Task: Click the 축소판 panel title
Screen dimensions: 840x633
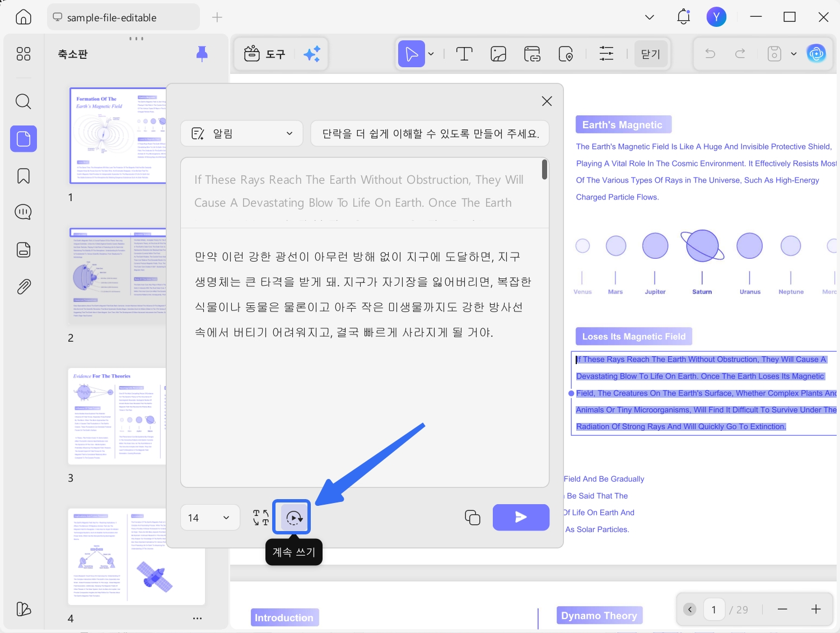Action: pyautogui.click(x=73, y=54)
